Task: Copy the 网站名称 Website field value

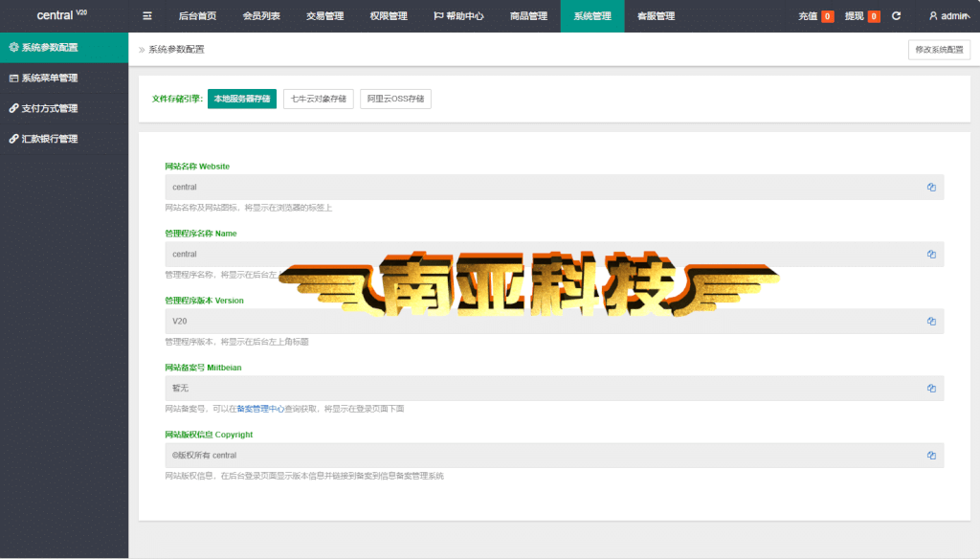Action: (931, 187)
